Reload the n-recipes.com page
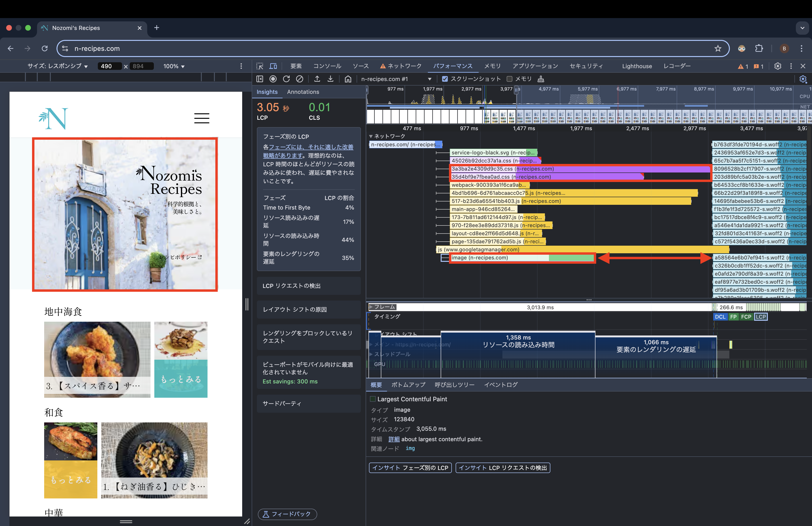This screenshot has width=812, height=526. (x=45, y=48)
